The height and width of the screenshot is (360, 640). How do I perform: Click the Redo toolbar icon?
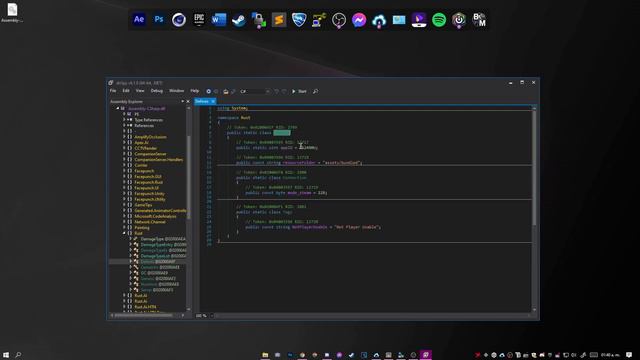(x=284, y=91)
